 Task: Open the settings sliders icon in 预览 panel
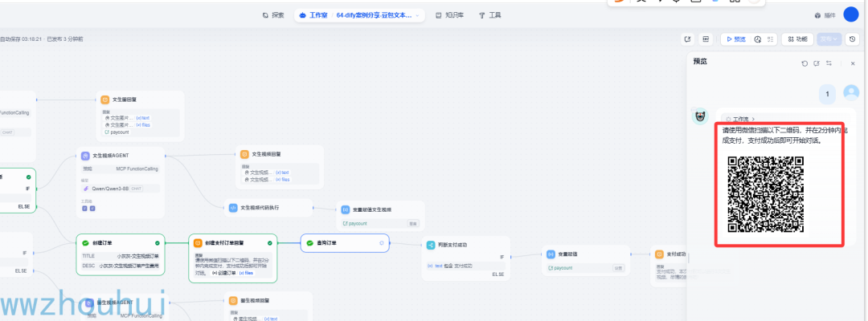click(x=829, y=63)
